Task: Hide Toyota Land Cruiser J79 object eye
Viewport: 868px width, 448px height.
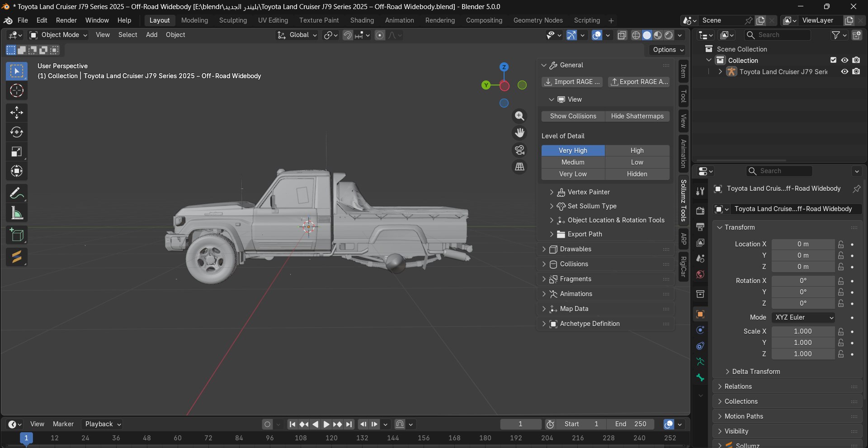Action: (844, 71)
